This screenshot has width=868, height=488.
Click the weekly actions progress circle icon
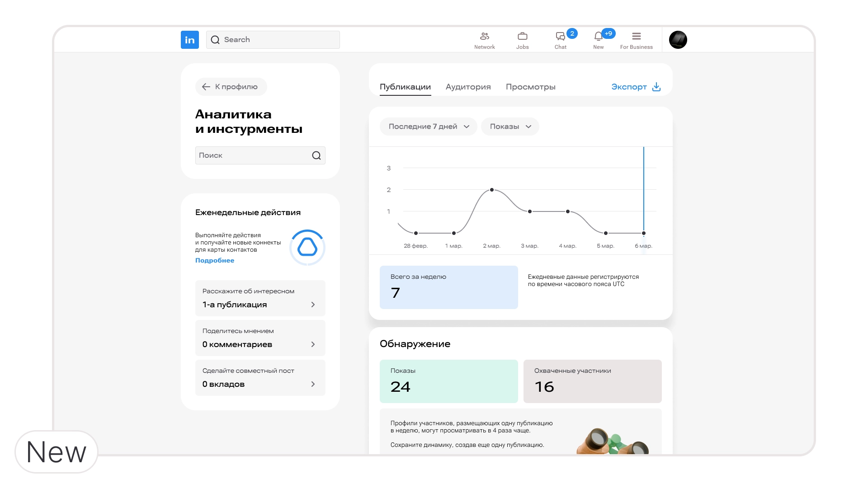pos(307,248)
